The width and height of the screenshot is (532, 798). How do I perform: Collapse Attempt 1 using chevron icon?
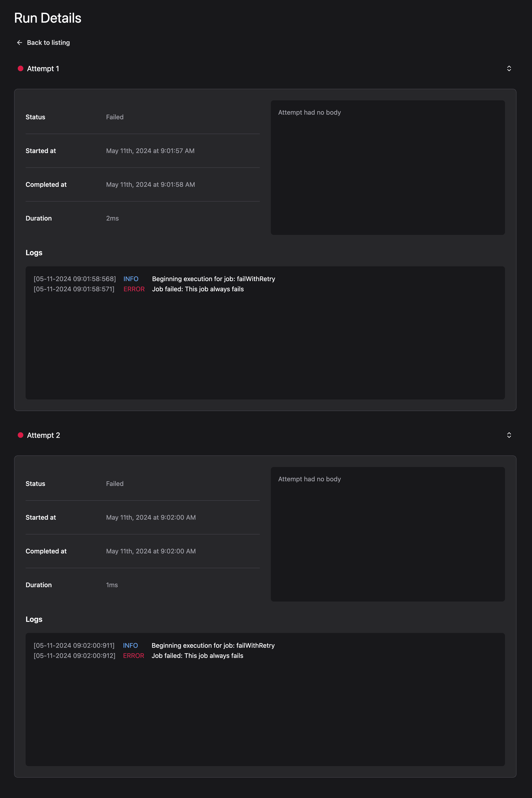509,69
